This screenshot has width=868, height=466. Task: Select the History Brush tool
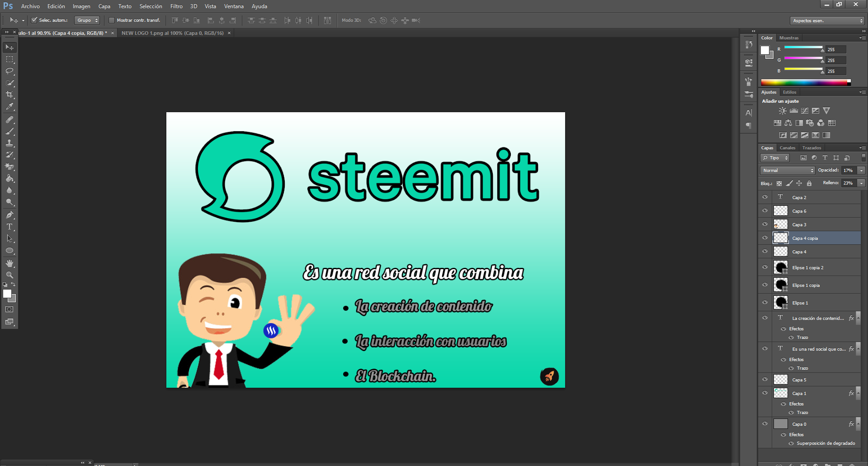pos(9,155)
